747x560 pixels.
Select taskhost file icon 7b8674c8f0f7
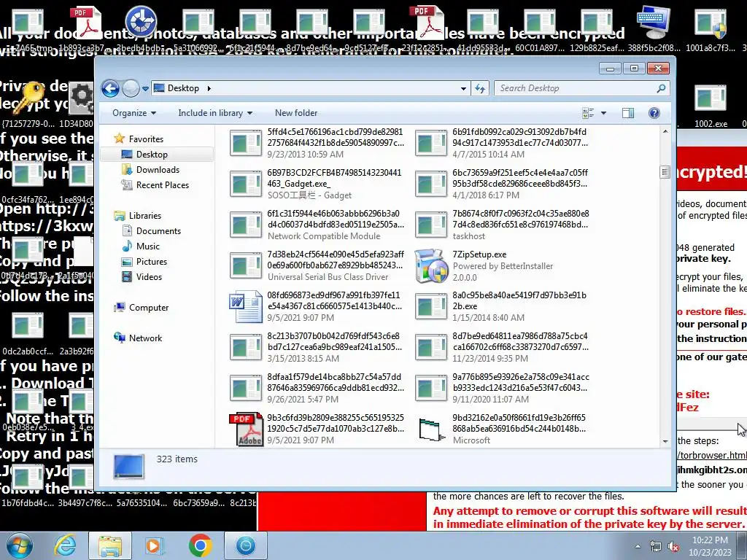431,225
